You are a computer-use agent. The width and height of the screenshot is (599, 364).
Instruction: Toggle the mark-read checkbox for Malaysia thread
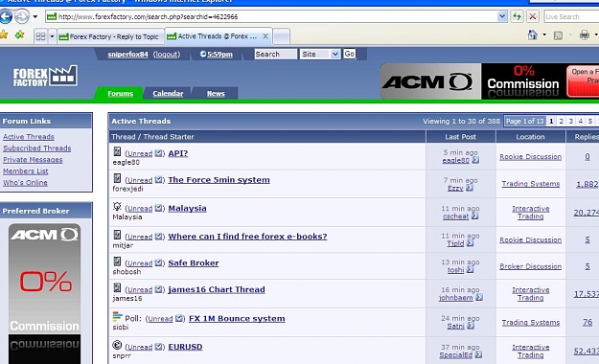pyautogui.click(x=158, y=208)
